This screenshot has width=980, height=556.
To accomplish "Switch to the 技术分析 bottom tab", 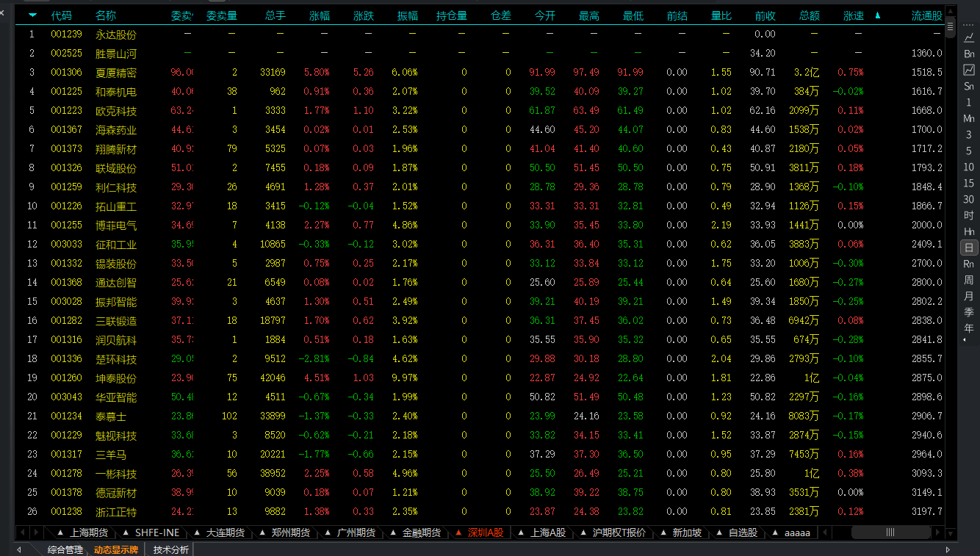I will point(171,549).
